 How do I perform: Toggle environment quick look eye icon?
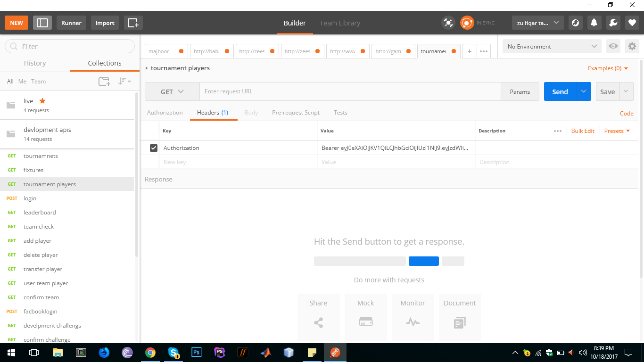click(613, 46)
